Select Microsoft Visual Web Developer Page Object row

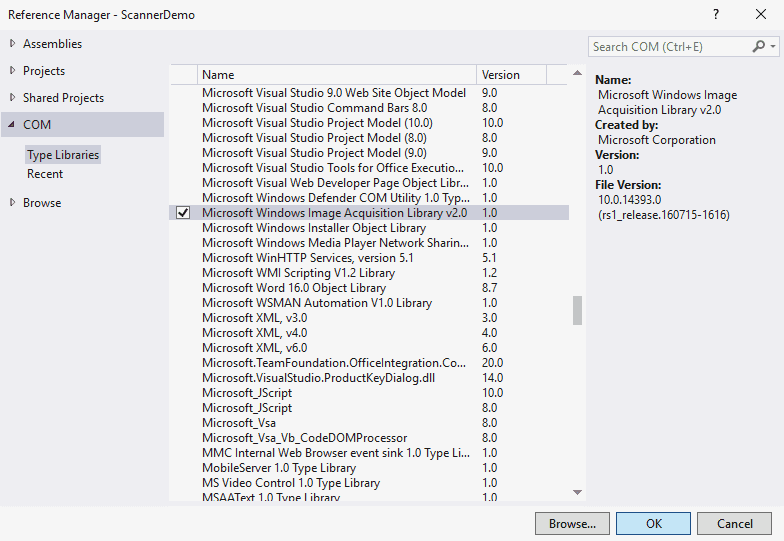coord(369,182)
